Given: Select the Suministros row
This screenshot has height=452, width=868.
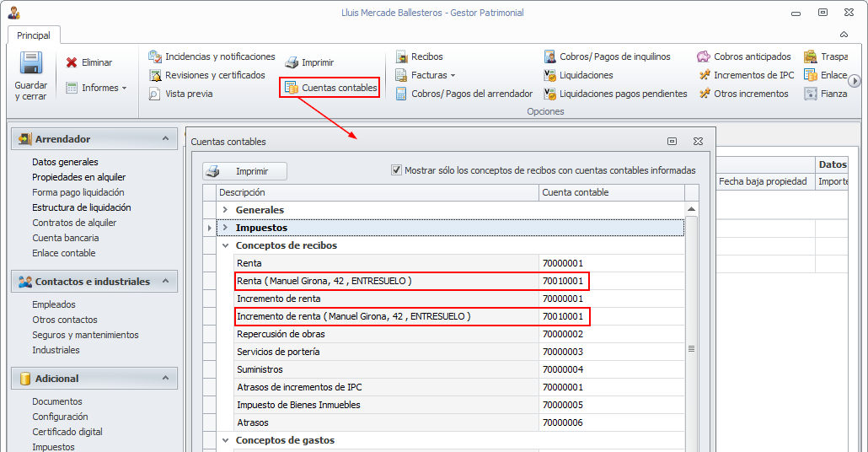Looking at the screenshot, I should 459,369.
